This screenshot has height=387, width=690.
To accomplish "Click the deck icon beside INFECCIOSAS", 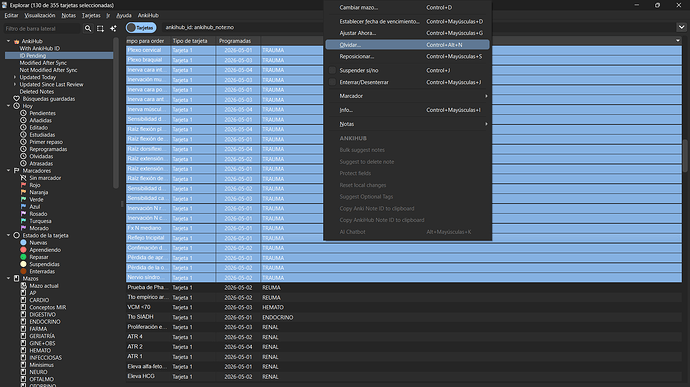I will pyautogui.click(x=23, y=358).
